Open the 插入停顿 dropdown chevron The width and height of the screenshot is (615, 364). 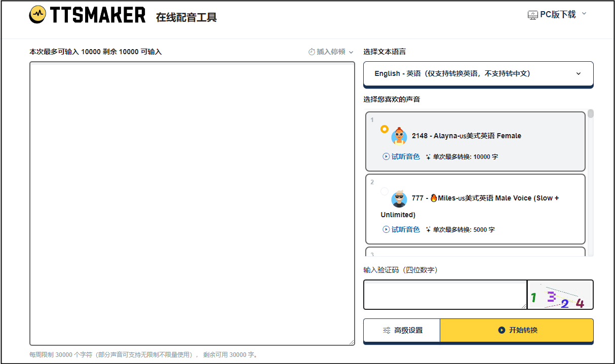point(351,52)
